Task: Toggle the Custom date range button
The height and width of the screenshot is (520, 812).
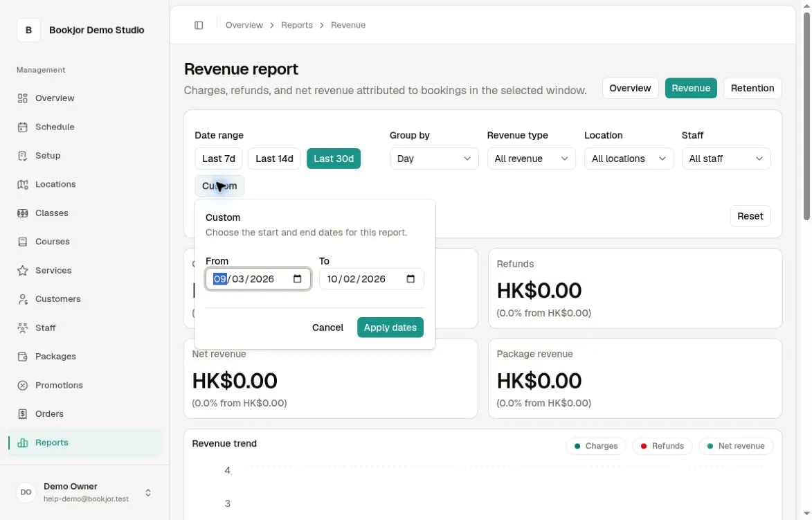Action: (x=219, y=186)
